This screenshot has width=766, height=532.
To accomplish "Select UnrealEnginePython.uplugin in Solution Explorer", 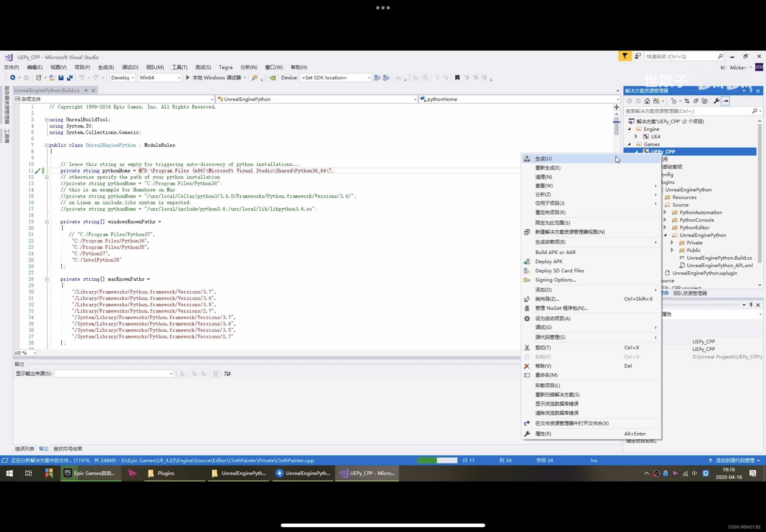I will coord(705,273).
